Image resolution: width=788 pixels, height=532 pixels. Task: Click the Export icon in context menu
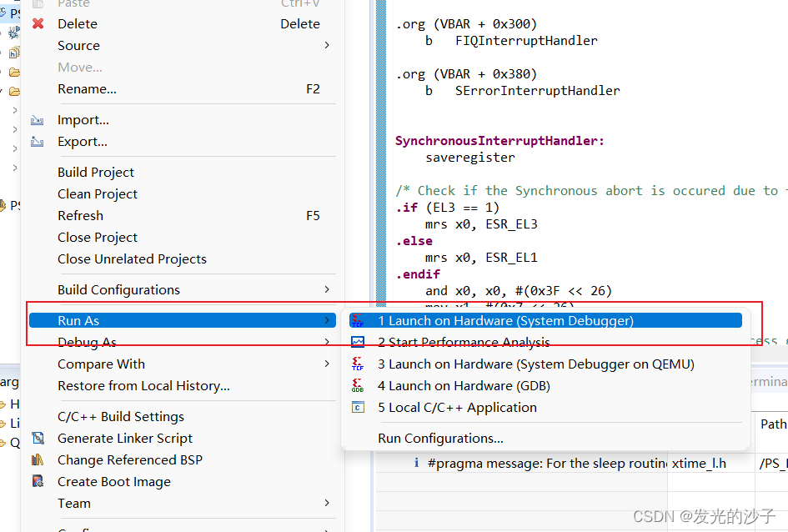[38, 142]
